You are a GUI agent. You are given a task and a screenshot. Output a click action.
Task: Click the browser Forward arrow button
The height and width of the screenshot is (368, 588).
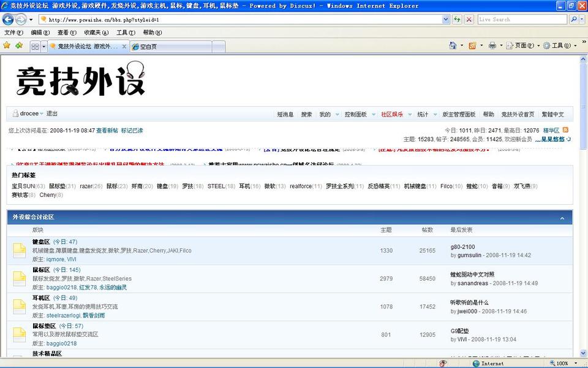21,19
